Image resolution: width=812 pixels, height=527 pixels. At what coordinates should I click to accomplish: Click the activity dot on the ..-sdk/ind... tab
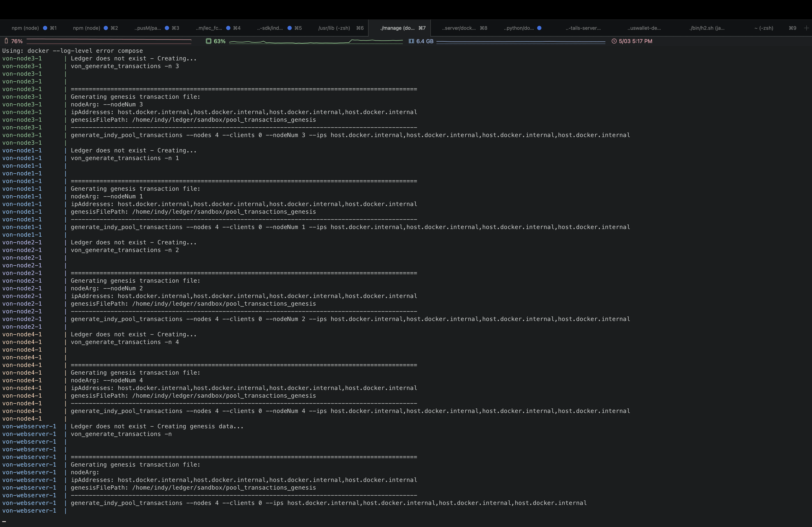point(290,28)
